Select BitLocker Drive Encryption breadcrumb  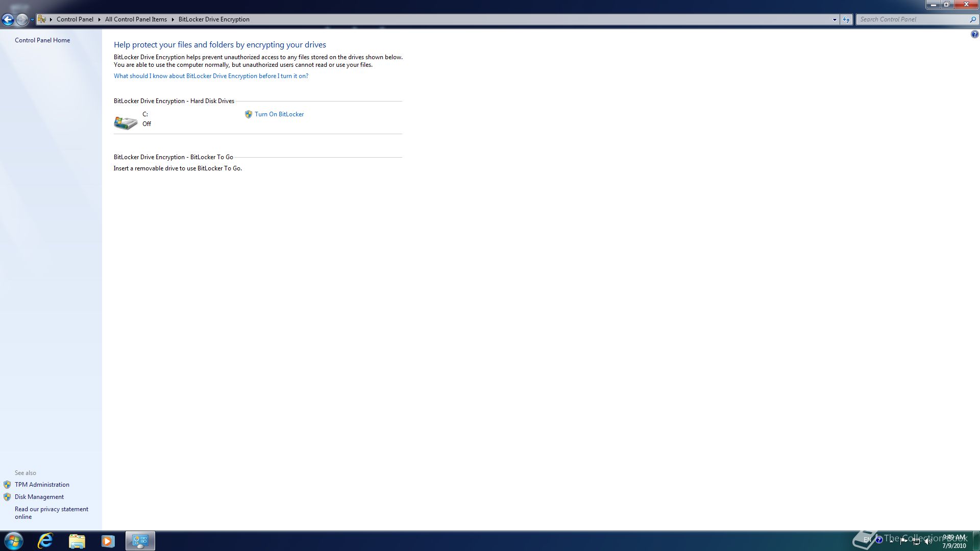pos(214,19)
